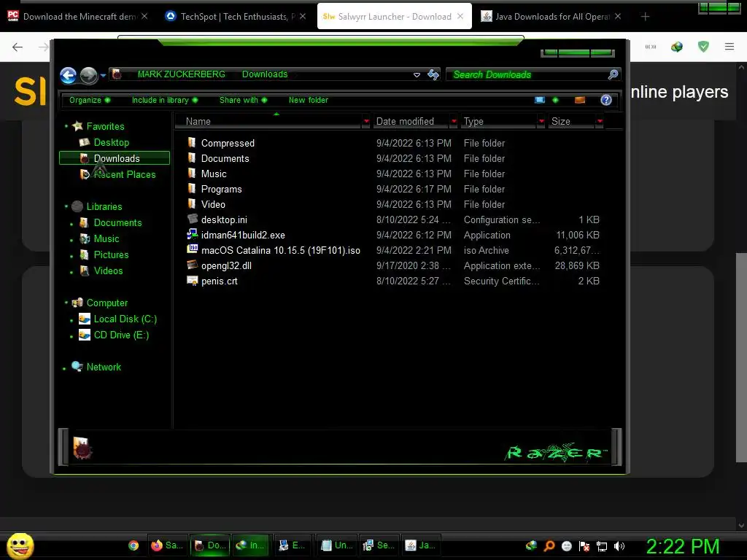Click browser Back arrow
Screen dimensions: 747x560
18,47
